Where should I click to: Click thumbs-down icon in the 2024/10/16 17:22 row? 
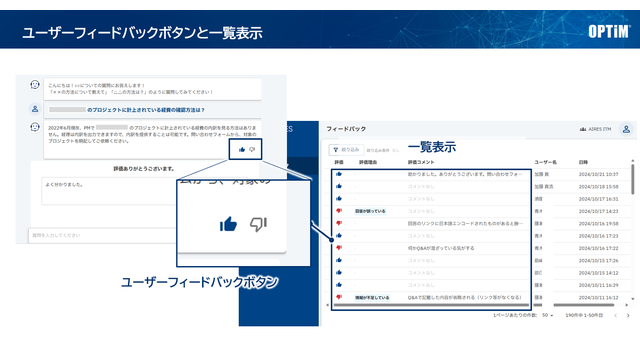[x=339, y=248]
